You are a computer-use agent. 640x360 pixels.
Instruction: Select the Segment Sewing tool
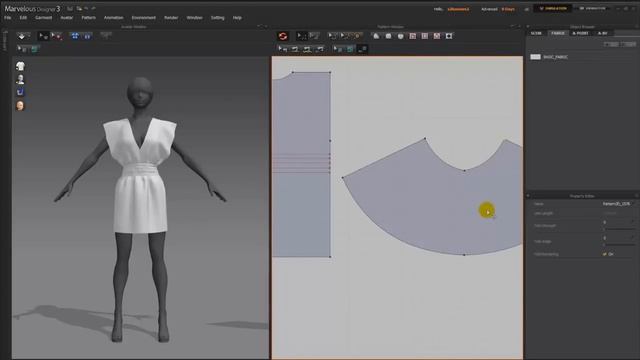click(295, 49)
